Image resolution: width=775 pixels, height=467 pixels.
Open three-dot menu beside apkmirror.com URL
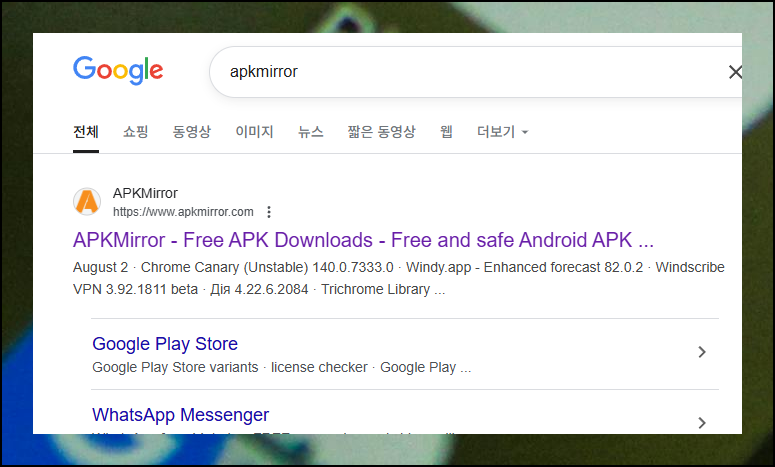(269, 212)
